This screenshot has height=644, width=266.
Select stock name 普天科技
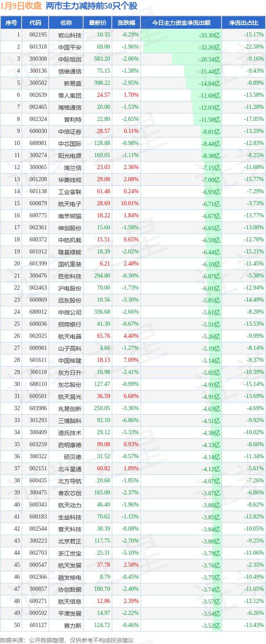click(x=70, y=529)
